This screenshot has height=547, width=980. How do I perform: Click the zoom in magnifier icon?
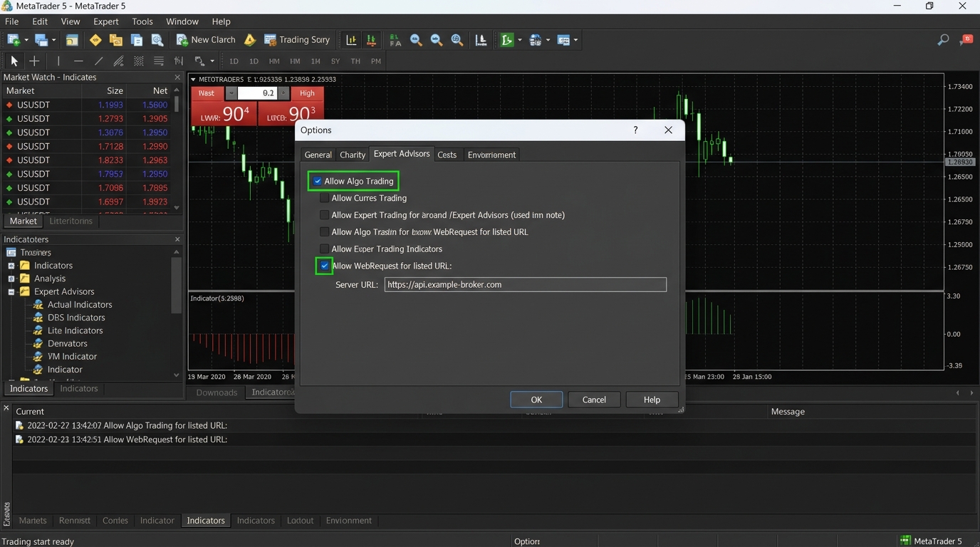[x=416, y=40]
